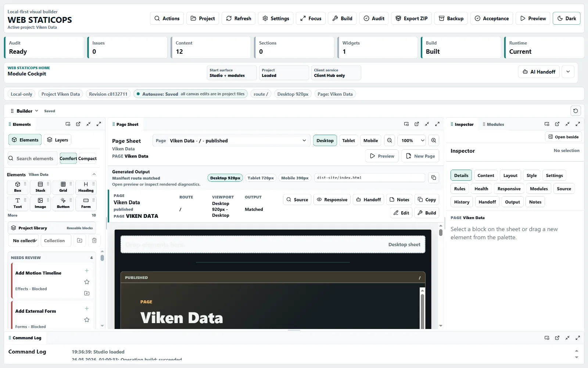The height and width of the screenshot is (368, 588).
Task: Delete collection using trash icon
Action: 94,240
